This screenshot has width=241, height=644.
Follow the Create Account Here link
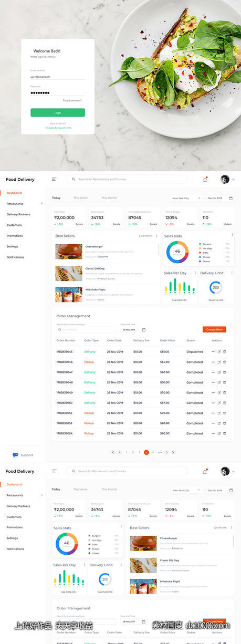pos(58,128)
